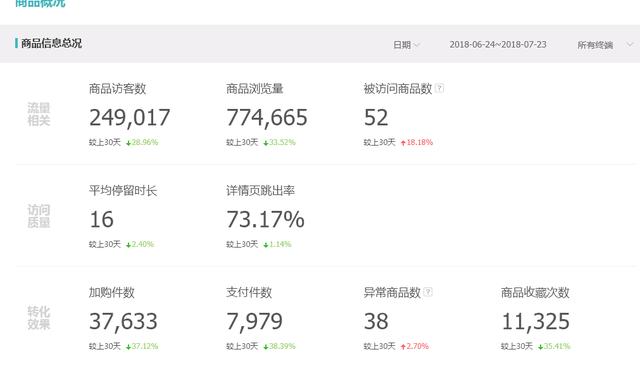Click green down arrow beside 35.41%
This screenshot has width=640, height=366.
tap(541, 346)
